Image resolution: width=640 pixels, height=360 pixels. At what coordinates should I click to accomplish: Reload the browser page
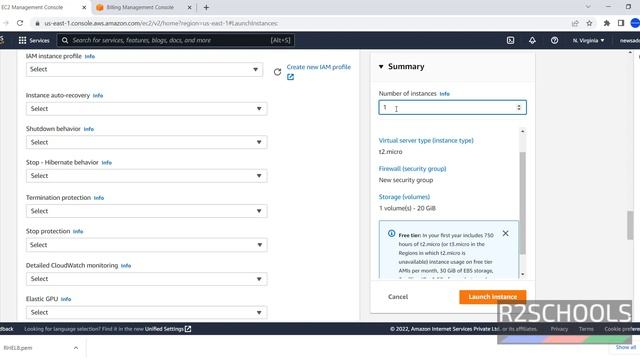coord(20,23)
